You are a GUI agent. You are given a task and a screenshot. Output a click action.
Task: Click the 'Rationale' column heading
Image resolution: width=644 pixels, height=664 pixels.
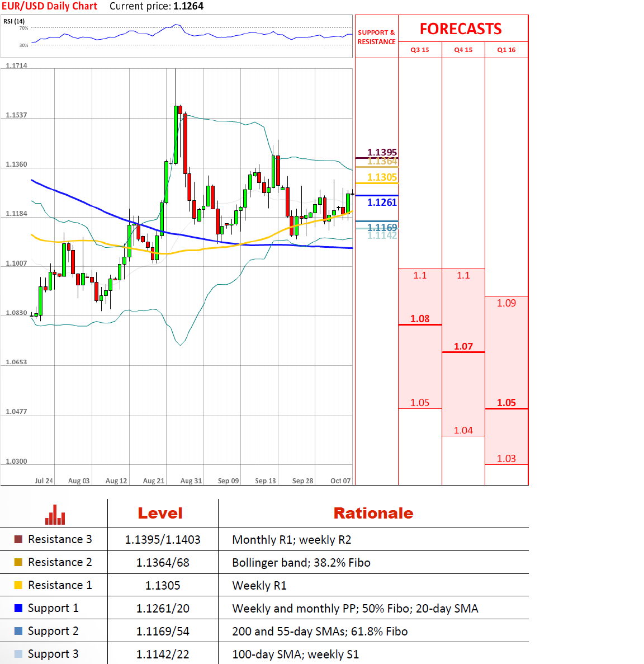click(373, 514)
